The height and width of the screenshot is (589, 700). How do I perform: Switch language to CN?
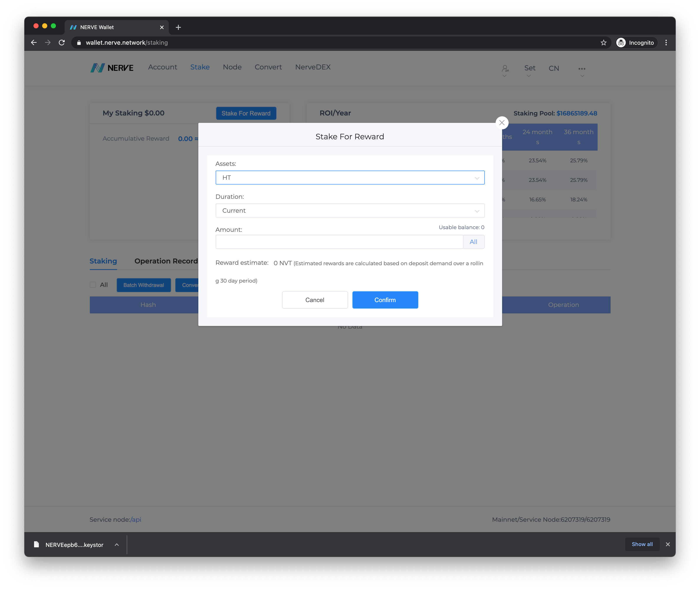554,68
